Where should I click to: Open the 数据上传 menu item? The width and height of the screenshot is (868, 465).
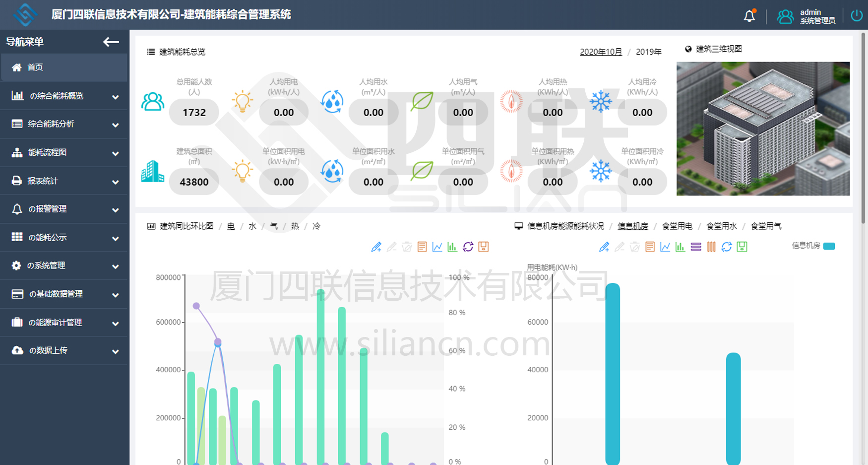[64, 350]
